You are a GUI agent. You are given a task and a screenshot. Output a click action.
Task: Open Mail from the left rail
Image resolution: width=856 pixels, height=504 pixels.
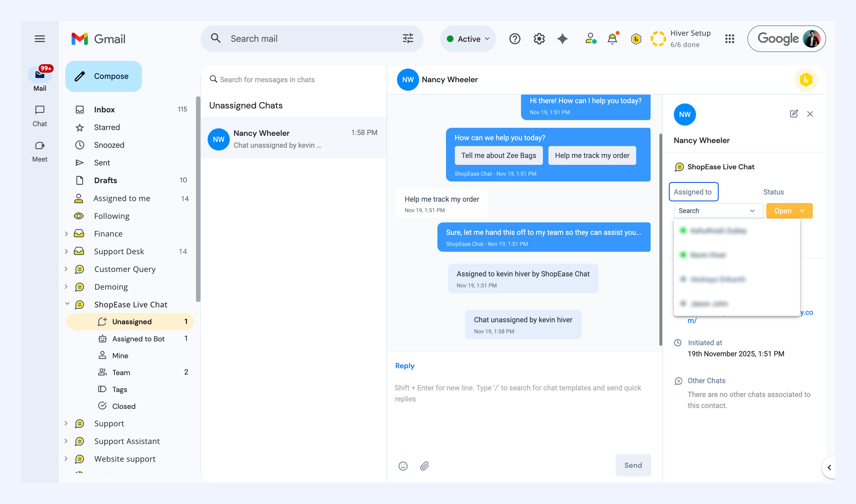click(40, 79)
